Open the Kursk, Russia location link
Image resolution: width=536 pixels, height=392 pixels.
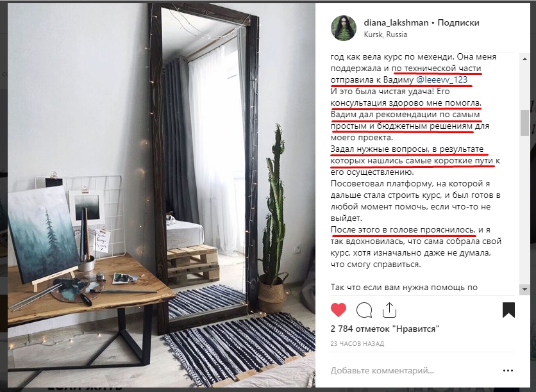click(x=385, y=35)
